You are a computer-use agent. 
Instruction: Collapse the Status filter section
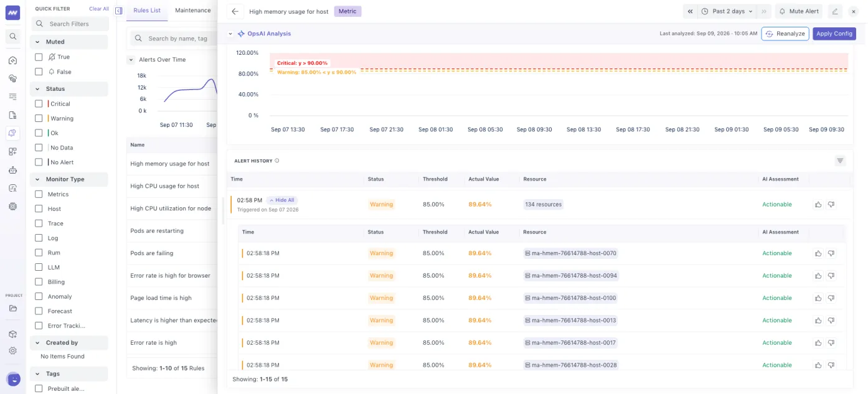[68, 89]
